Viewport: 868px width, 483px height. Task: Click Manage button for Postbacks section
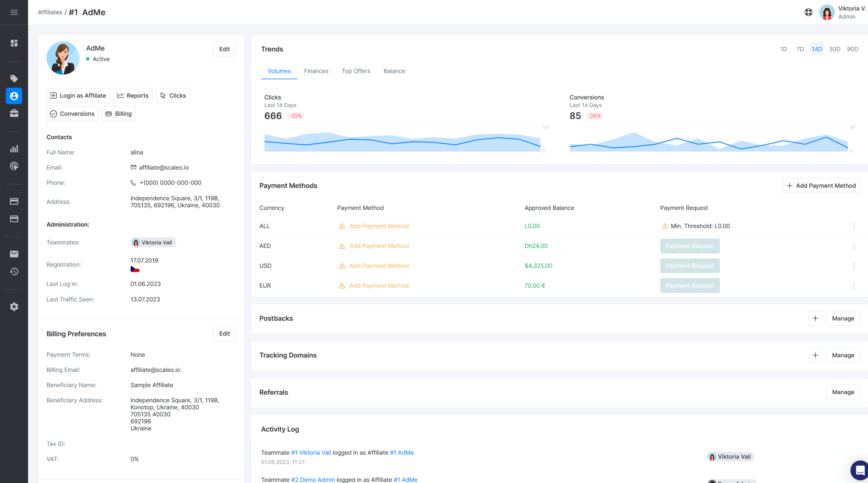[842, 318]
